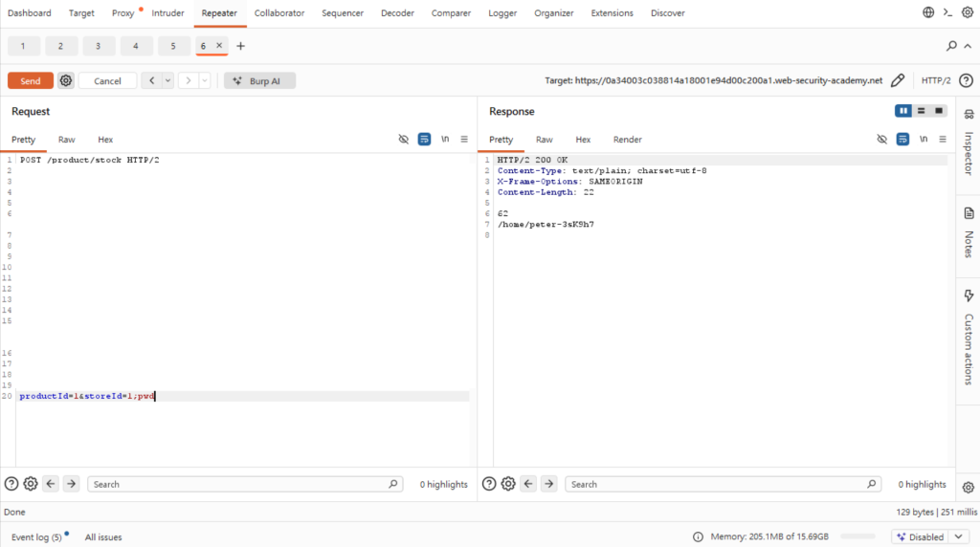
Task: Search Repeater tabs with magnifier icon
Action: pos(951,46)
